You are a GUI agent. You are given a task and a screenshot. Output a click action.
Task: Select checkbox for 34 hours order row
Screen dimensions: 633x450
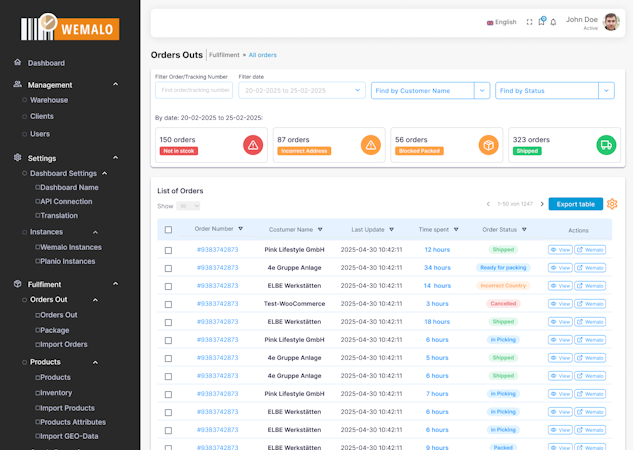pyautogui.click(x=168, y=268)
